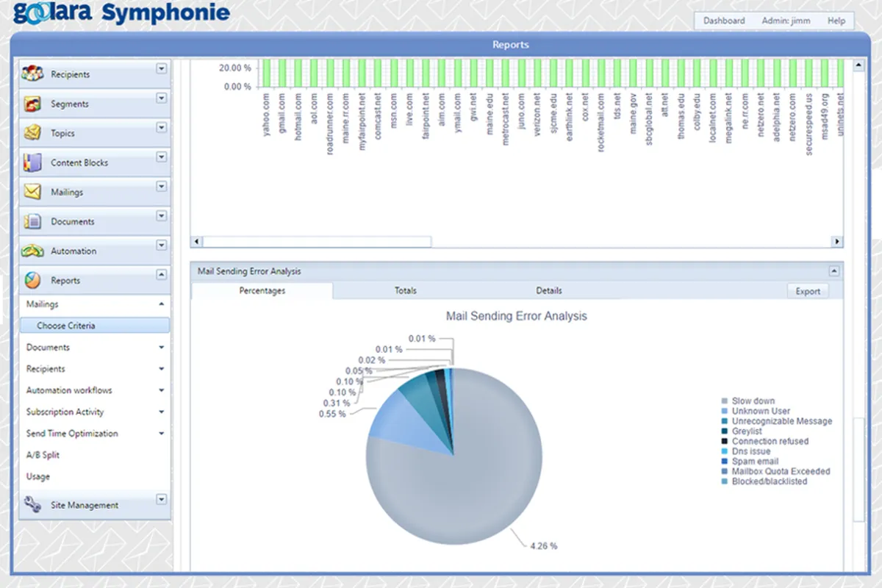The image size is (882, 588).
Task: Click the yahoo.com bar label
Action: point(267,115)
